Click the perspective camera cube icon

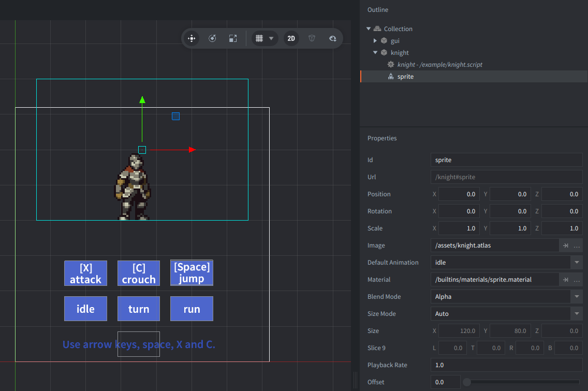(x=312, y=38)
